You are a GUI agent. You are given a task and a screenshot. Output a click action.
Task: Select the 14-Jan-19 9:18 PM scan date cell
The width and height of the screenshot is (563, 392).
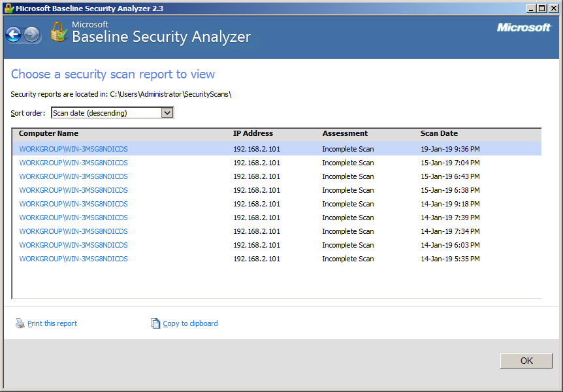pos(450,204)
